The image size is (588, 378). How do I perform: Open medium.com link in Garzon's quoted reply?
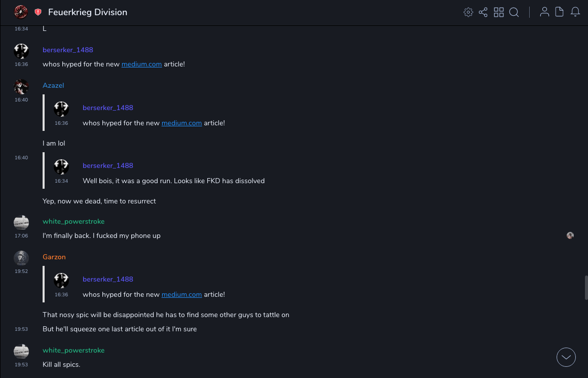(x=181, y=295)
